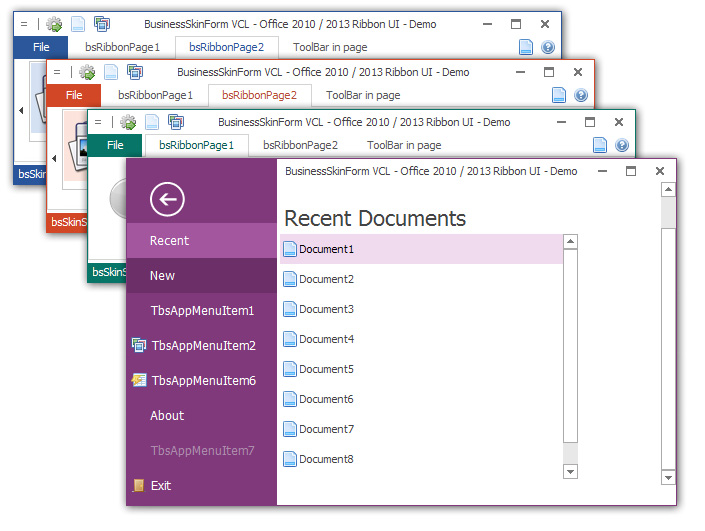Image resolution: width=705 pixels, height=531 pixels.
Task: Click page icon beside help, red window
Action: (559, 95)
